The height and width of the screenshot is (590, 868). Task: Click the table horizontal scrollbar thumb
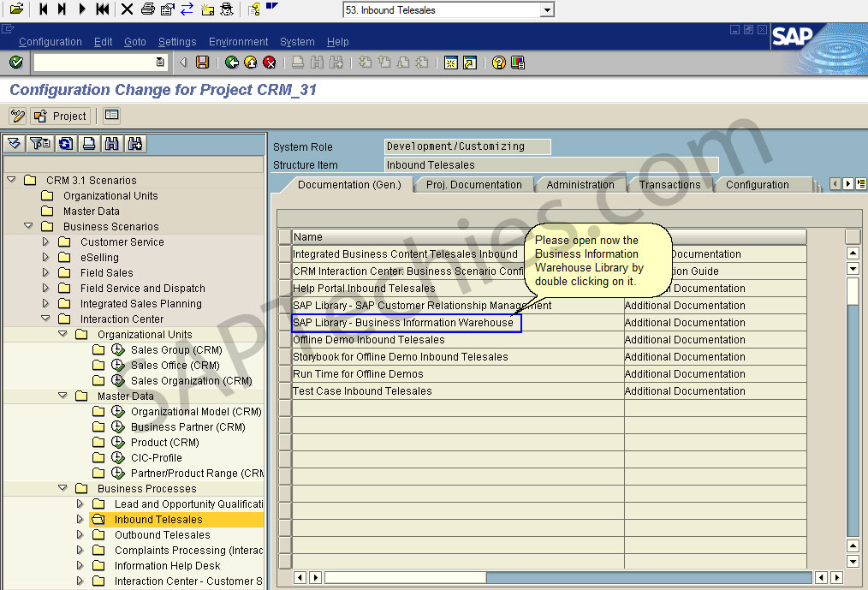405,577
